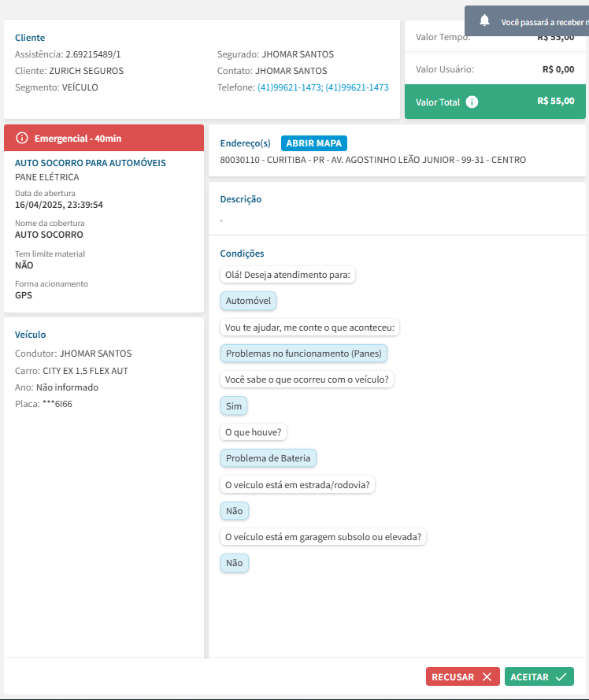Image resolution: width=589 pixels, height=700 pixels.
Task: Decline the request with RECUSAR
Action: [462, 677]
